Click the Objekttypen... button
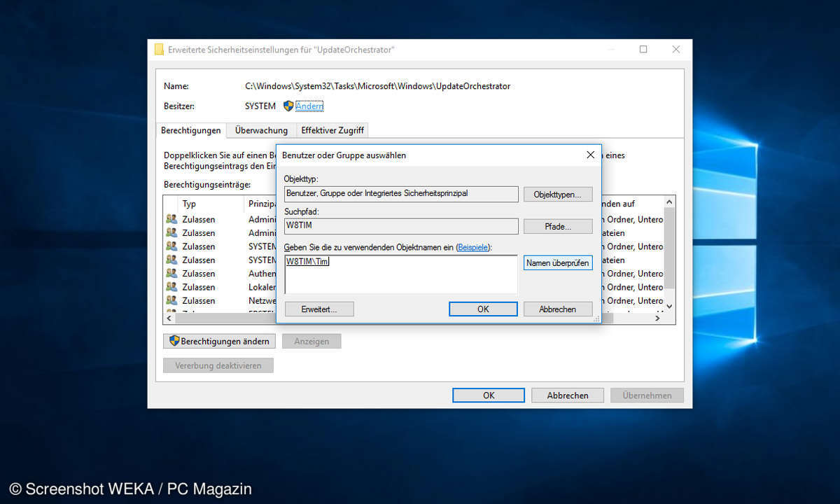This screenshot has height=504, width=840. [x=558, y=194]
